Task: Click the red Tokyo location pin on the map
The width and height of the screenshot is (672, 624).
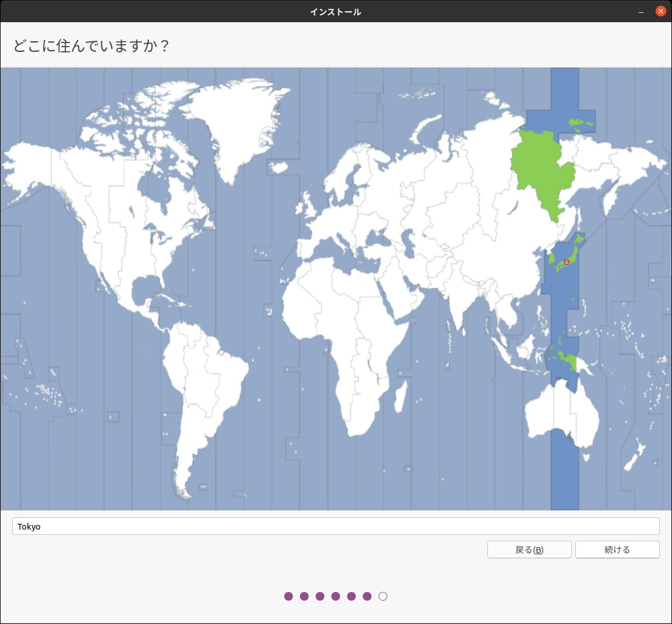Action: click(565, 262)
